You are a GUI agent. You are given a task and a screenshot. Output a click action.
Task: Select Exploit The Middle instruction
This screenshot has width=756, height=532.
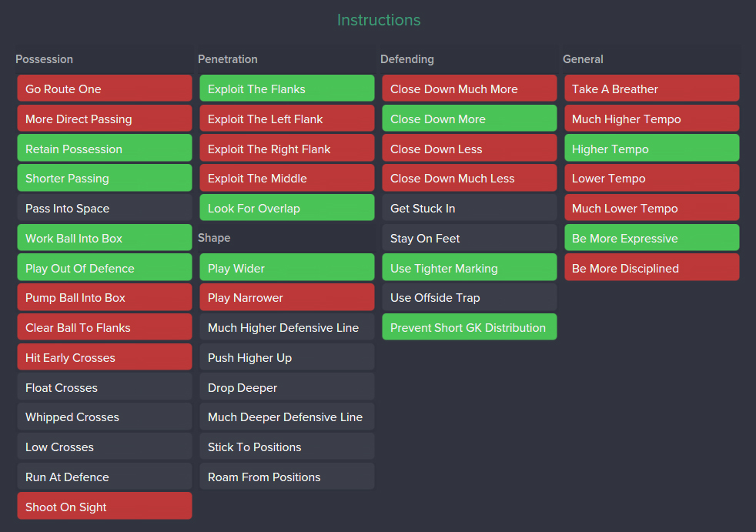(286, 179)
